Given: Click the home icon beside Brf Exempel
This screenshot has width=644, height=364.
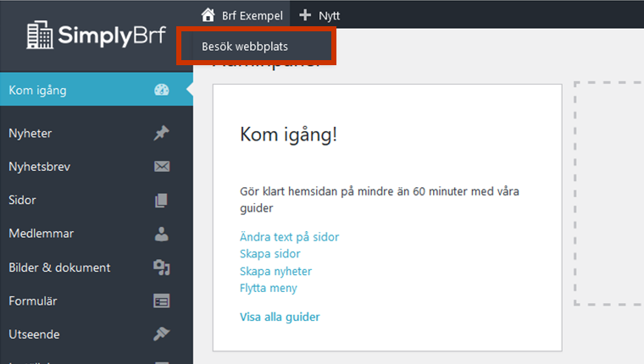Looking at the screenshot, I should pyautogui.click(x=208, y=14).
